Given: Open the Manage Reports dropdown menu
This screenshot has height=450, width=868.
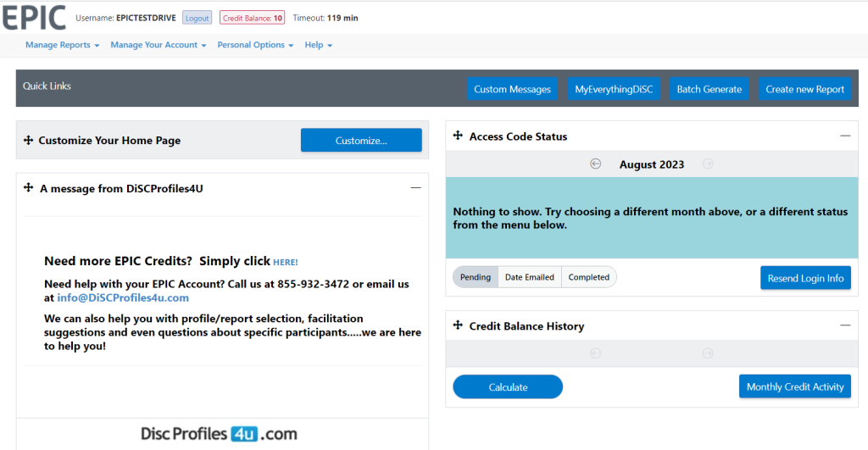Looking at the screenshot, I should pyautogui.click(x=62, y=45).
